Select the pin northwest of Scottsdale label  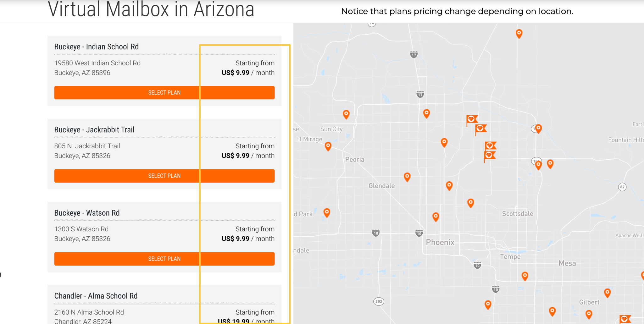point(470,203)
